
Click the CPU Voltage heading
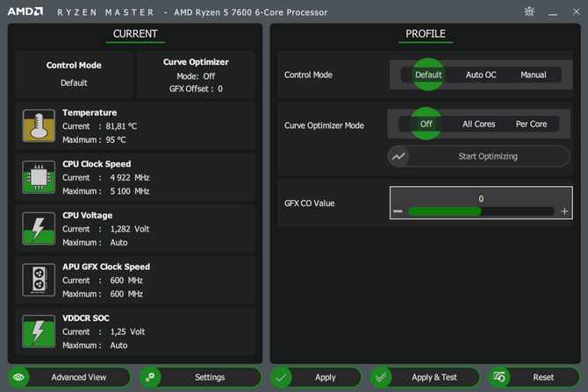pos(88,215)
